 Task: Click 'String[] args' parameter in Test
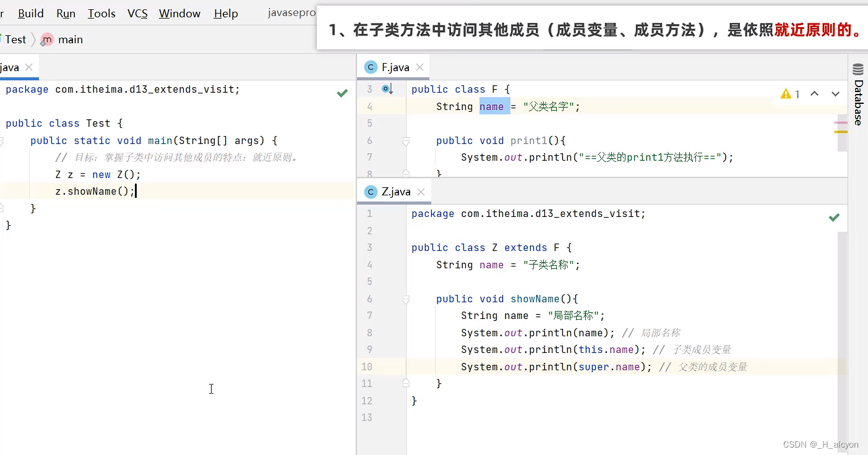(x=219, y=140)
